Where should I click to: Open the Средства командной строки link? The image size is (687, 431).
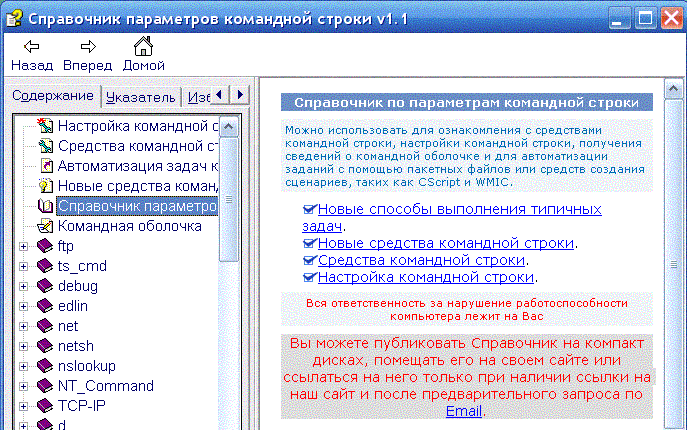pyautogui.click(x=421, y=260)
